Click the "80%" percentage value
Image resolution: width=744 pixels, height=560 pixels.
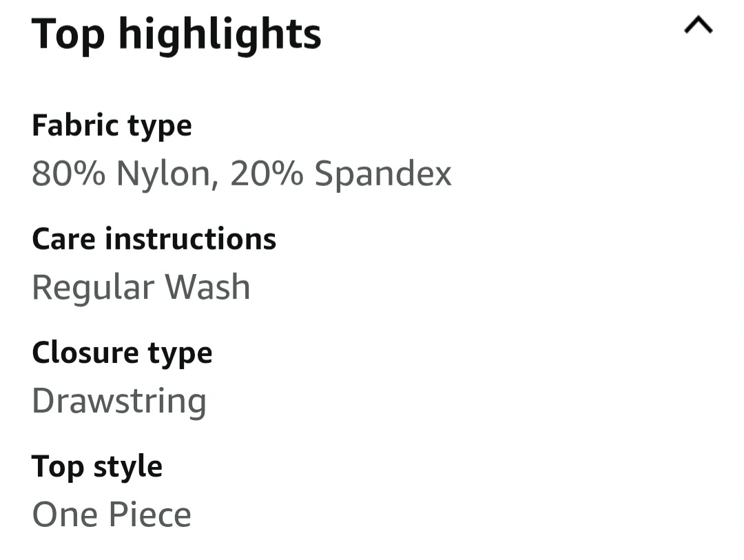(x=70, y=174)
